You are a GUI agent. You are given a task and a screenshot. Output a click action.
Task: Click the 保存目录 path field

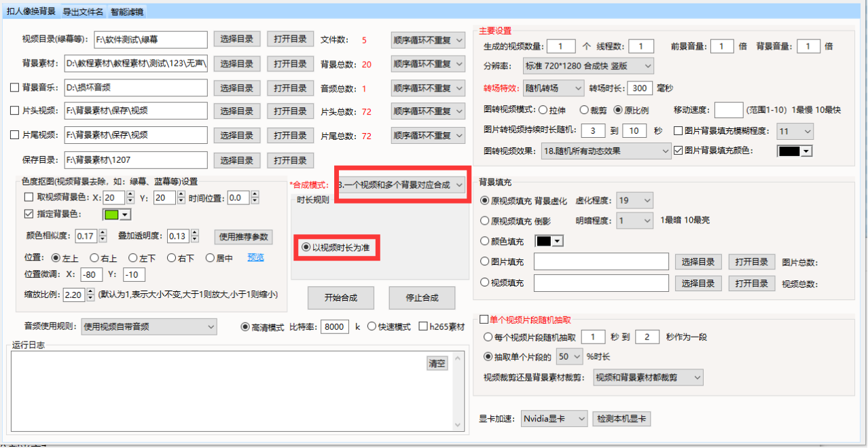136,160
